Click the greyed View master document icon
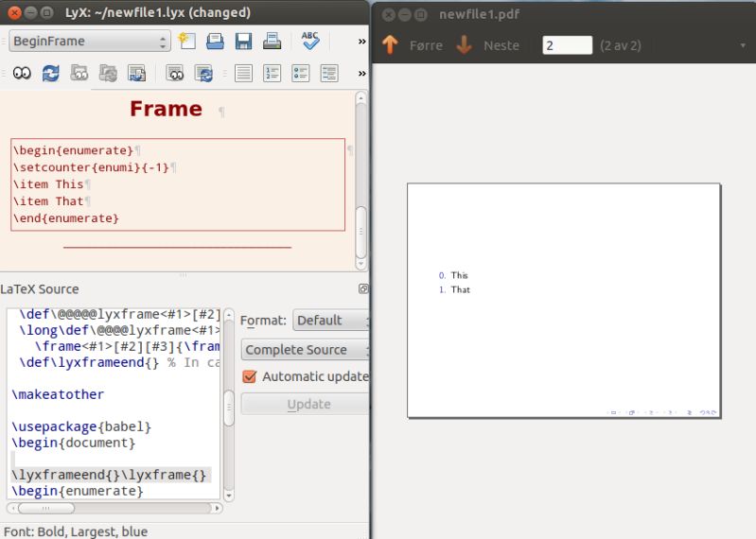 tap(79, 73)
